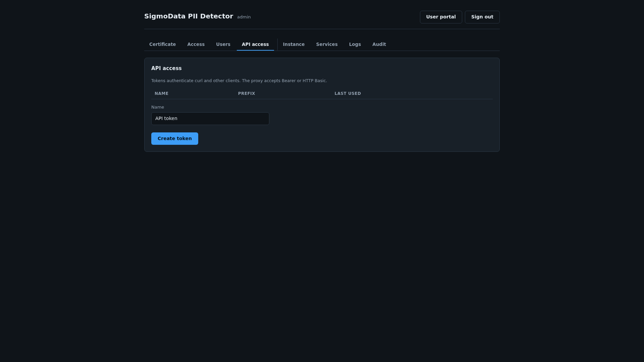The image size is (644, 362).
Task: Click the admin label beside the title
Action: pos(244,17)
